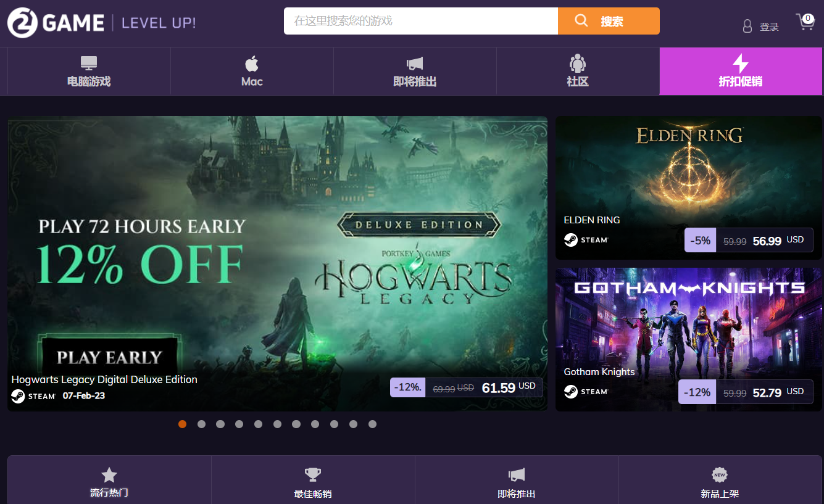This screenshot has width=824, height=504.
Task: Click the 登录 login link
Action: tap(769, 27)
